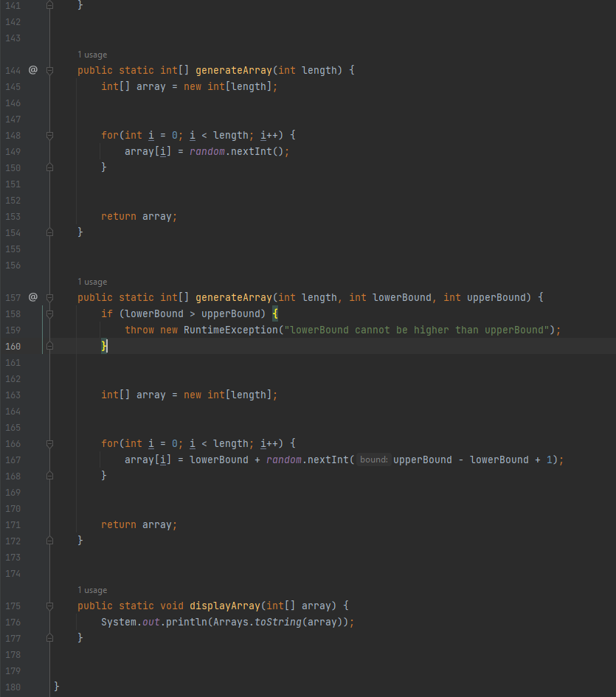The image size is (616, 697).
Task: Click the throw keyword on line 159
Action: click(x=139, y=330)
